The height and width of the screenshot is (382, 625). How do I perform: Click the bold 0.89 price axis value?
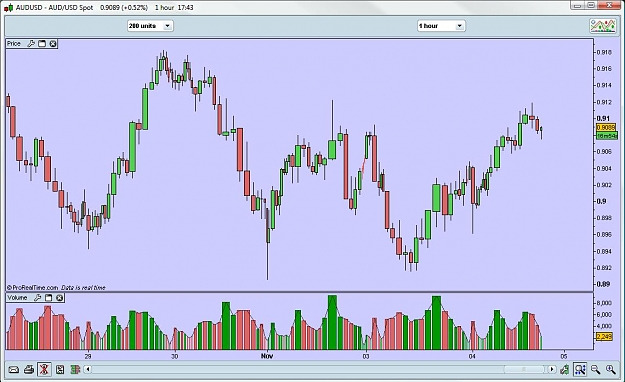coord(603,284)
